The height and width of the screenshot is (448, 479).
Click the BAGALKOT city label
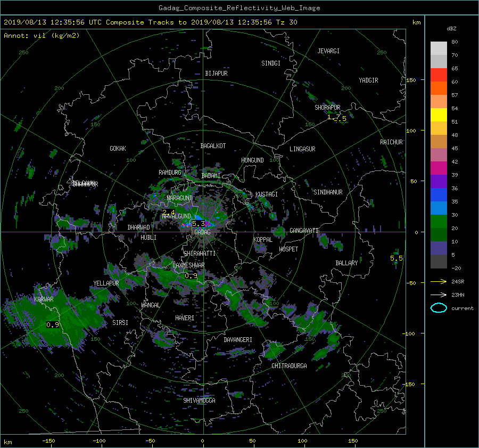(213, 146)
